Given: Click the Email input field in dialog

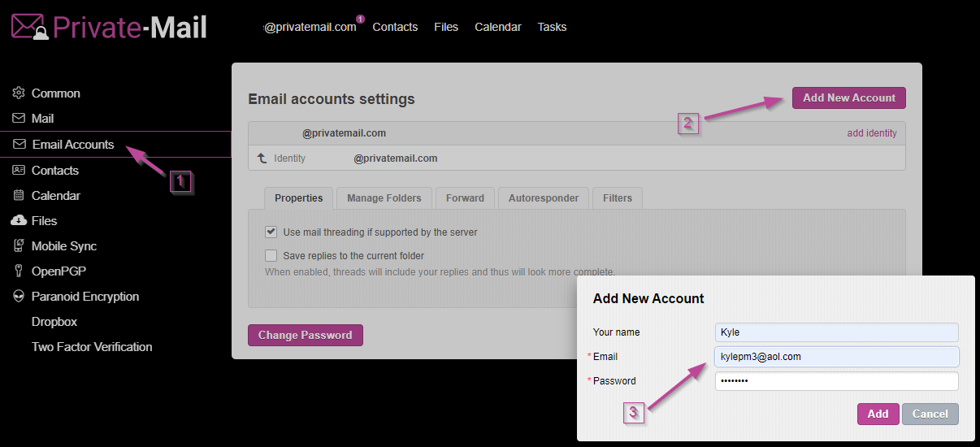Looking at the screenshot, I should pos(836,356).
